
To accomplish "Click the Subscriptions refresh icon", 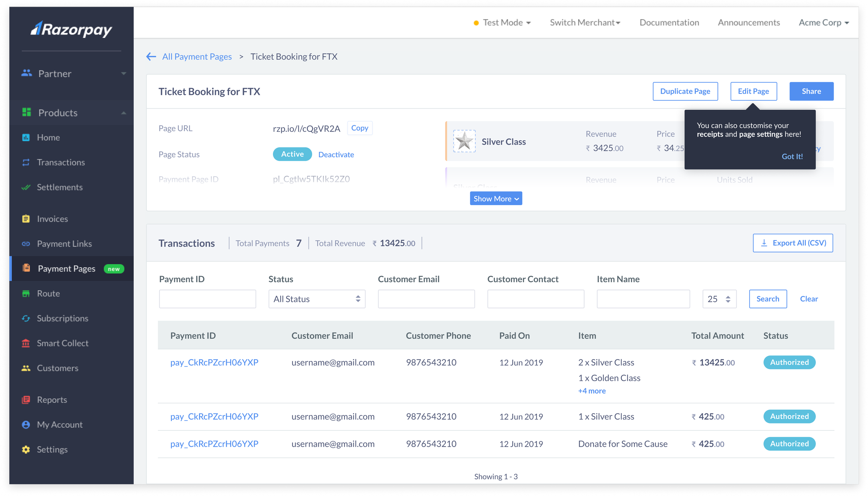I will [x=26, y=318].
